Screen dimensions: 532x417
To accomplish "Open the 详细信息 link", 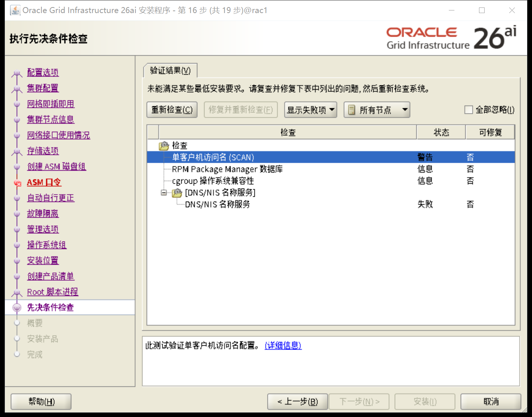I will tap(283, 346).
